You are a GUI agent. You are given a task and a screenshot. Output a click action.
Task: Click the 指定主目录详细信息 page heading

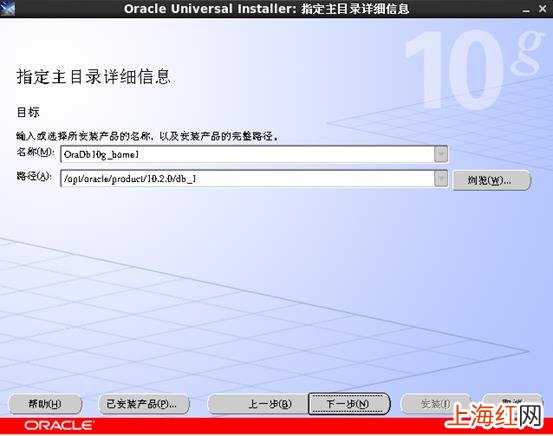click(94, 77)
